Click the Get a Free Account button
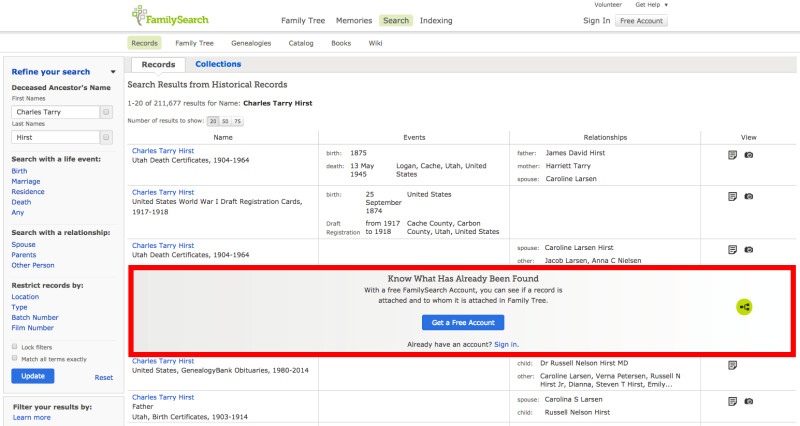 pos(463,322)
